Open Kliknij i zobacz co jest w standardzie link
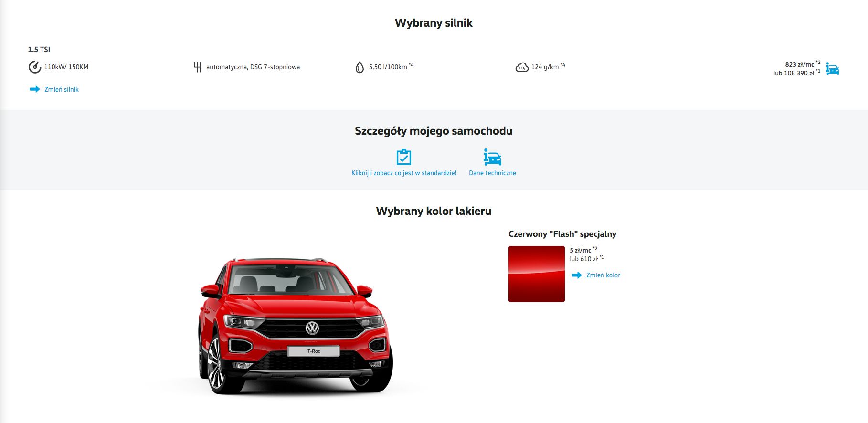The height and width of the screenshot is (423, 868). tap(404, 173)
